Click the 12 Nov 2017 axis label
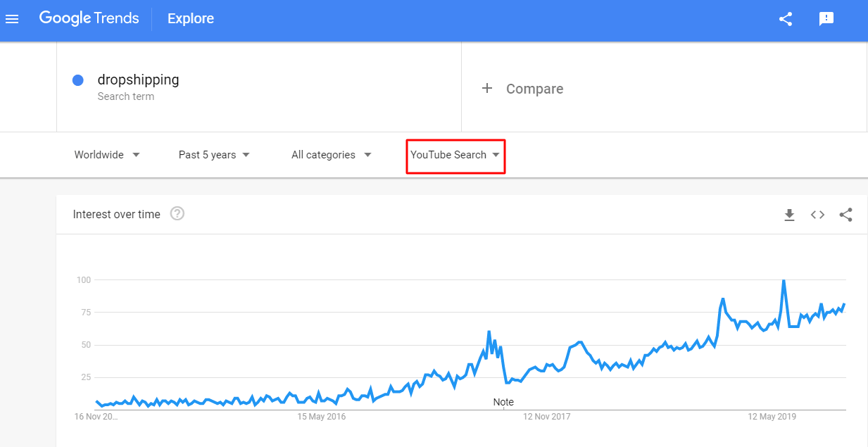 click(x=546, y=417)
